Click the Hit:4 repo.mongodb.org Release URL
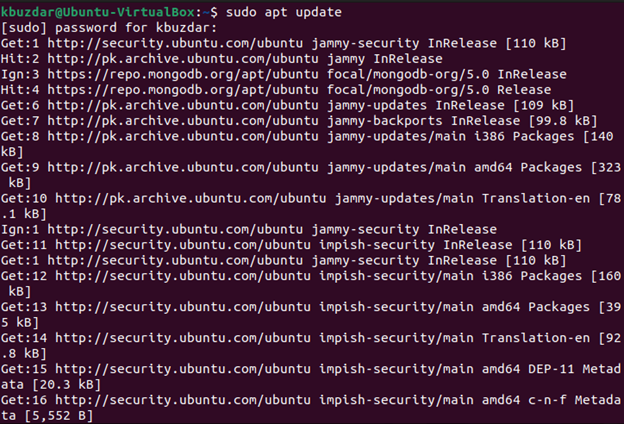624x424 pixels. [183, 90]
